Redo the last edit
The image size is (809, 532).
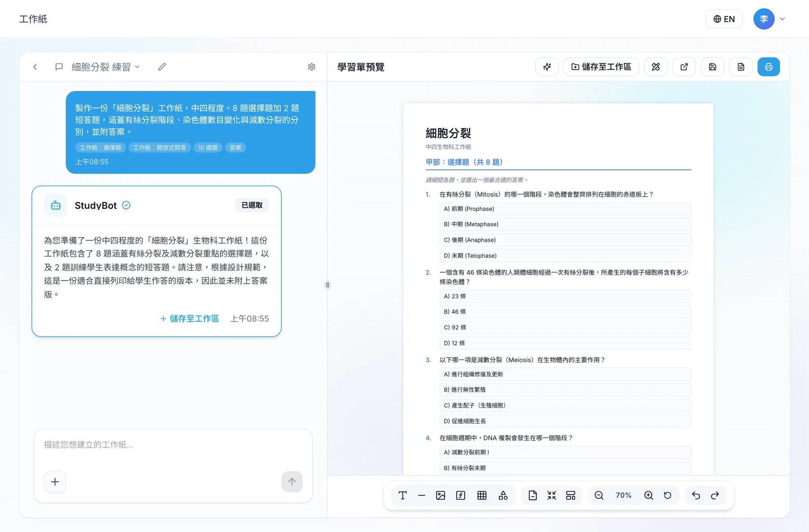[715, 495]
